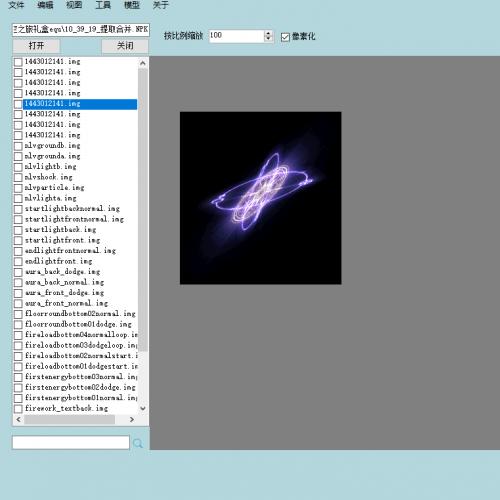
Task: Open the 工具 menu
Action: point(103,5)
